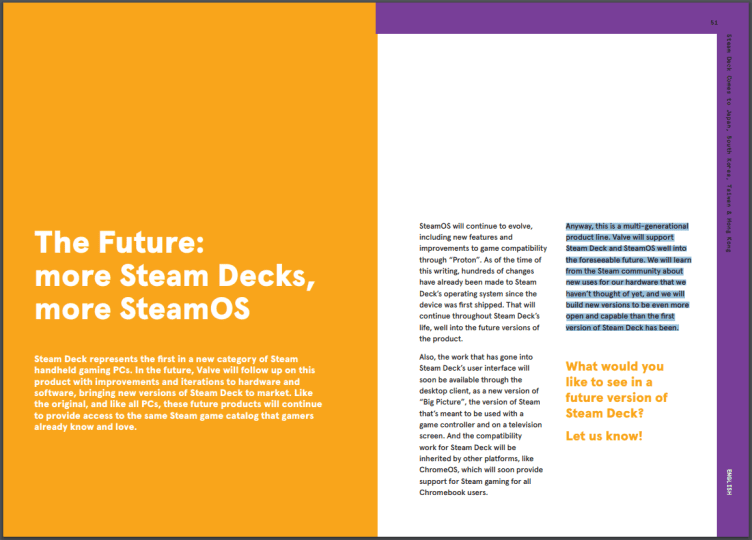Click the orange text "What would you like to see"
The width and height of the screenshot is (752, 540).
click(x=616, y=390)
